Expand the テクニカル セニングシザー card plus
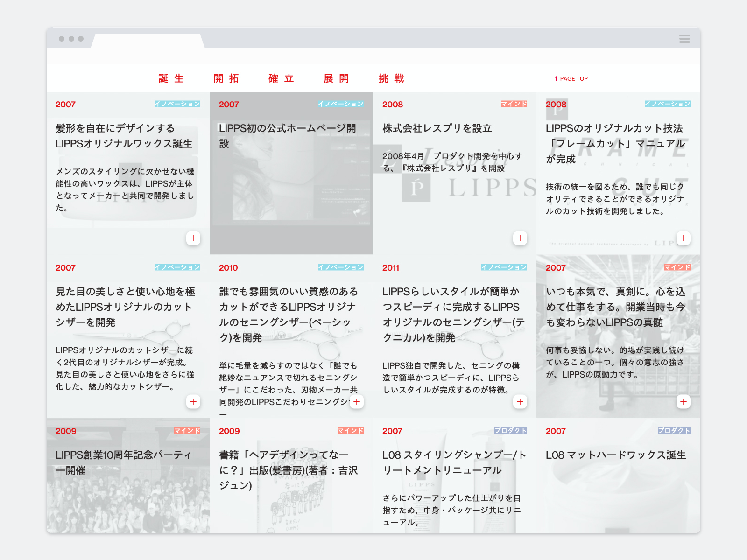 pyautogui.click(x=520, y=402)
